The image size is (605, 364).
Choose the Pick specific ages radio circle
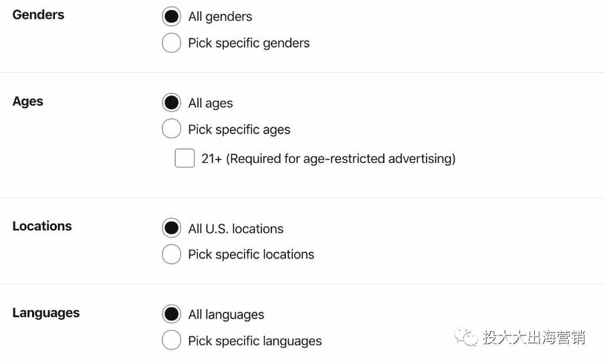click(x=171, y=129)
